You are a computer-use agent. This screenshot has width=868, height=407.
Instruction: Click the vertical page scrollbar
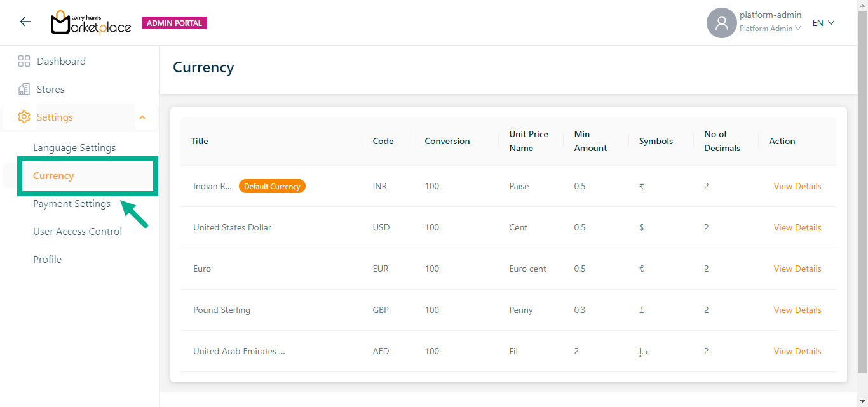point(862,190)
